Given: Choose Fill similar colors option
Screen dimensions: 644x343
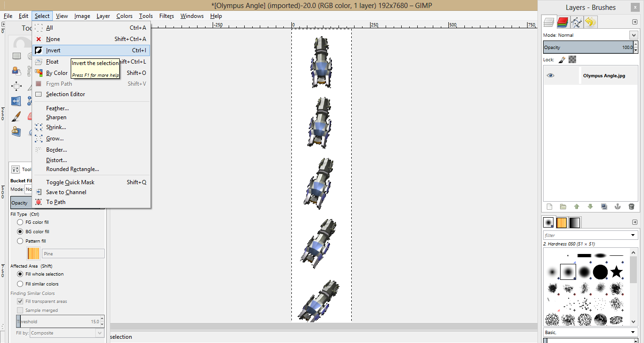Looking at the screenshot, I should click(x=20, y=284).
